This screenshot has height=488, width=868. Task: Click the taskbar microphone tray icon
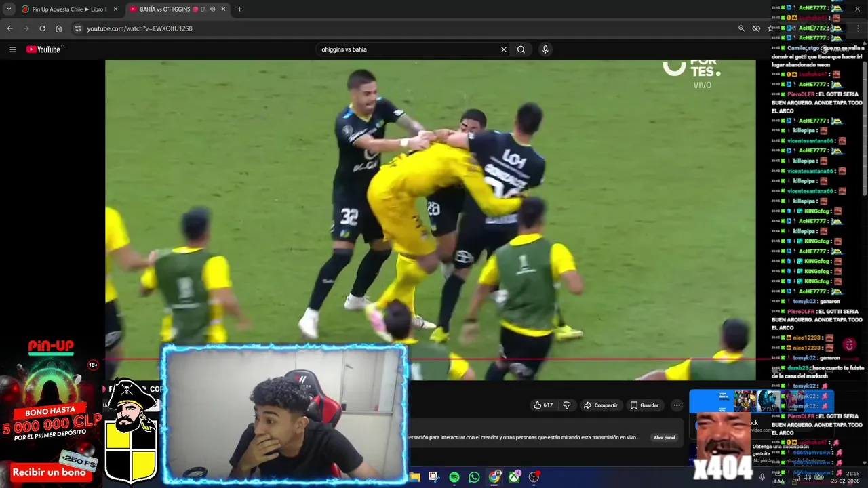pyautogui.click(x=762, y=477)
